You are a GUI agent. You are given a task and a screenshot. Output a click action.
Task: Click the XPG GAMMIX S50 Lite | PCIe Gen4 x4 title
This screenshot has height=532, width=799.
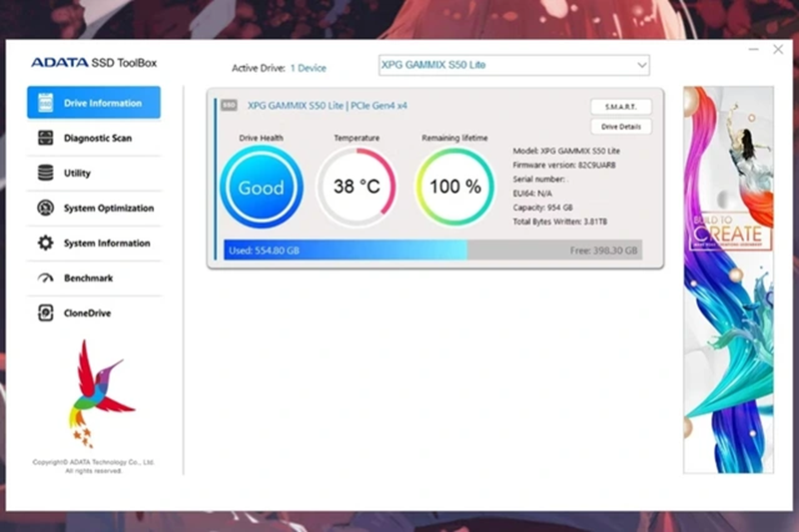pyautogui.click(x=328, y=106)
